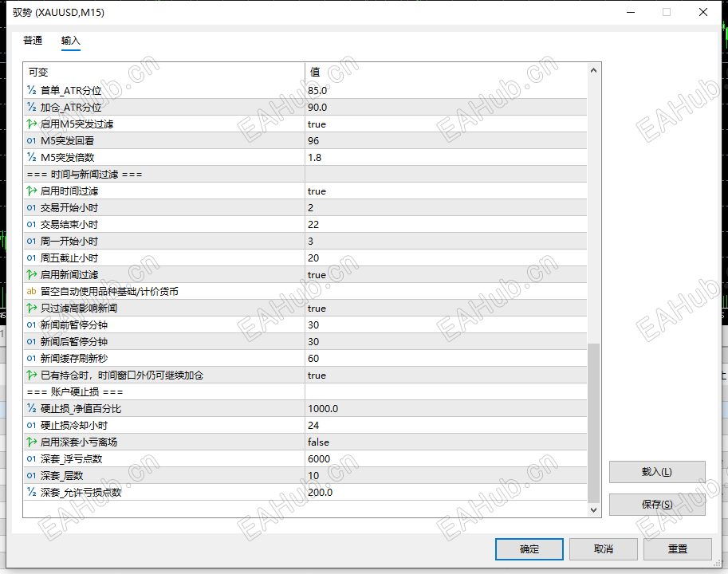Select the 硬止损冷却小时 parameter row
This screenshot has width=728, height=574.
pos(305,426)
